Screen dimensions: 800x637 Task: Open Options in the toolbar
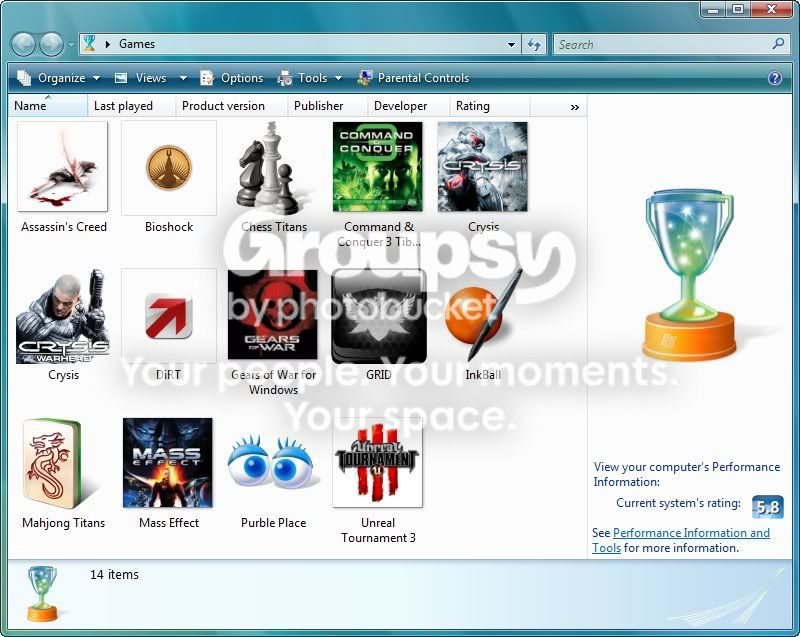[x=232, y=78]
